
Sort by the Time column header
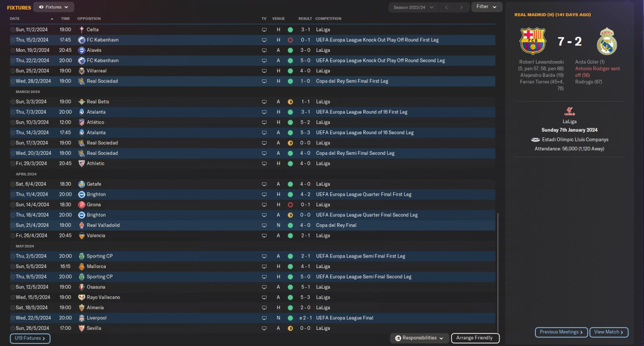65,19
